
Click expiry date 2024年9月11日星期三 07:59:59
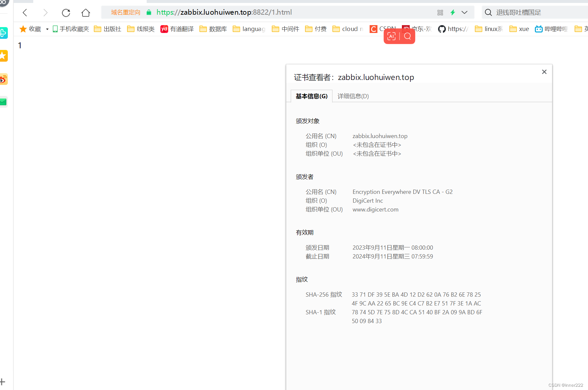[x=393, y=257]
